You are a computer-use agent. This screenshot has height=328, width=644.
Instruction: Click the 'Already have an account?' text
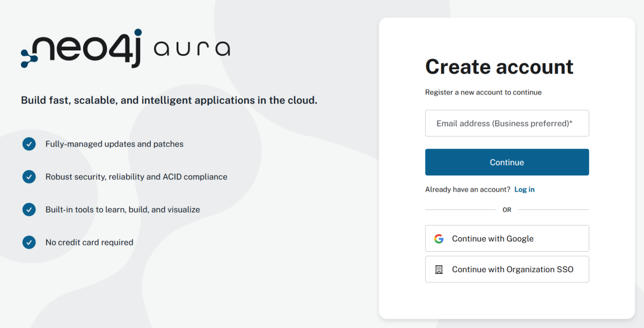click(x=467, y=189)
